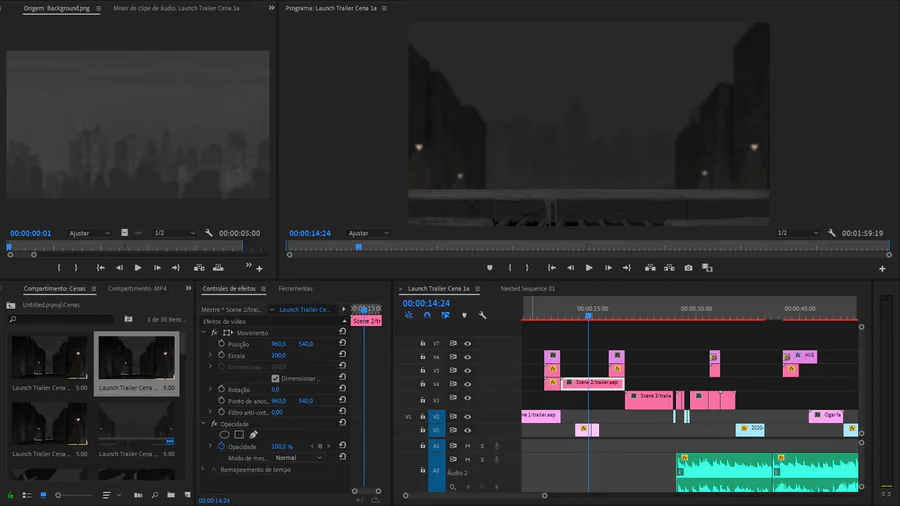This screenshot has width=900, height=506.
Task: Open Program monitor wrench settings
Action: tap(832, 233)
